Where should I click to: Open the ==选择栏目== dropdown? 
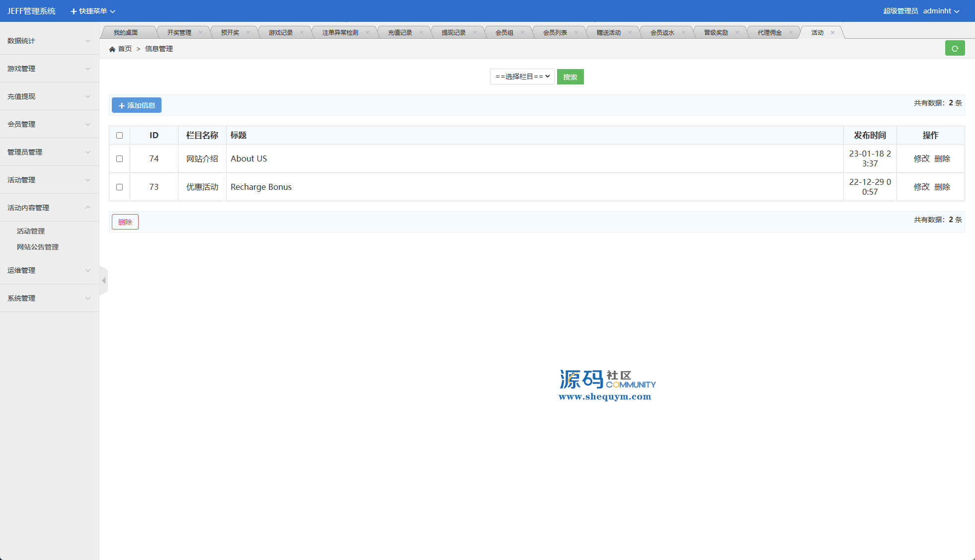pyautogui.click(x=522, y=77)
